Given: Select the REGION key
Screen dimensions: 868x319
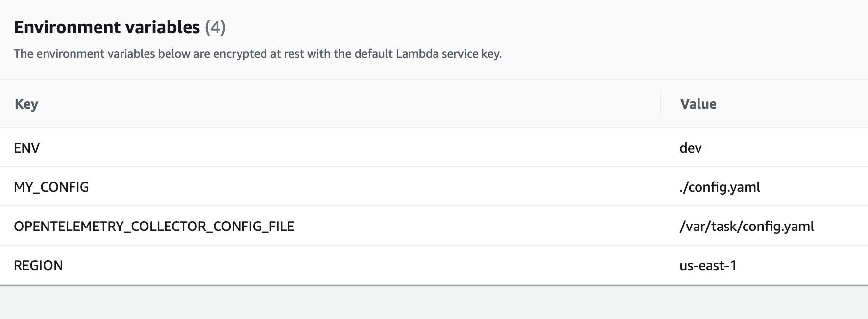Looking at the screenshot, I should pos(38,265).
